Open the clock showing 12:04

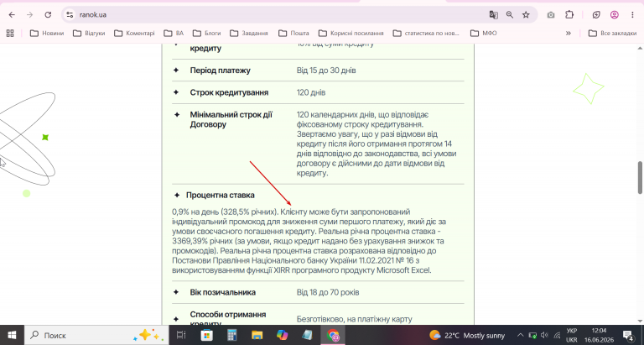tap(600, 335)
